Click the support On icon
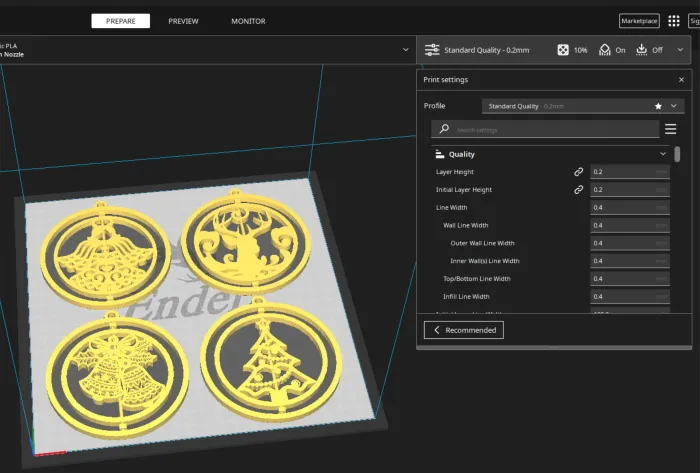Image resolution: width=700 pixels, height=473 pixels. click(604, 49)
